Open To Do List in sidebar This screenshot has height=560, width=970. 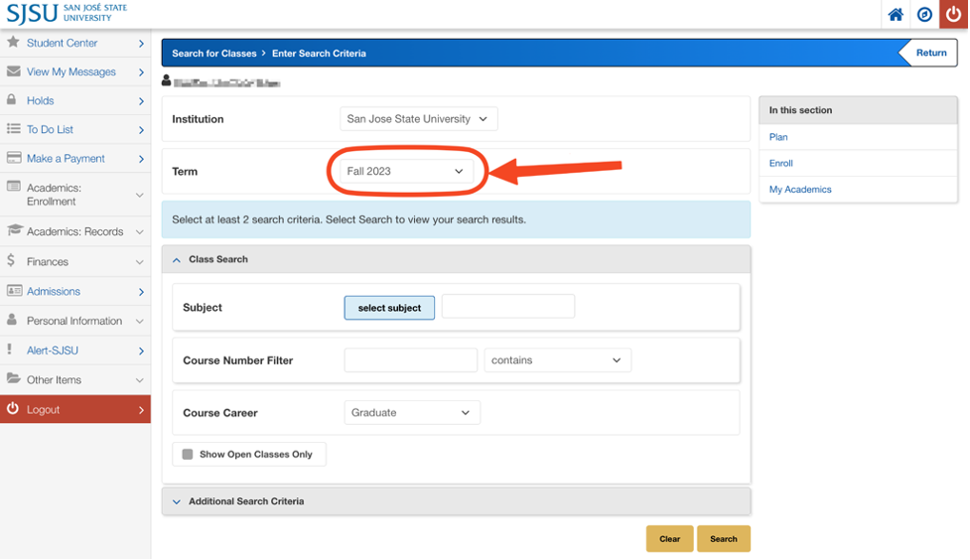50,129
